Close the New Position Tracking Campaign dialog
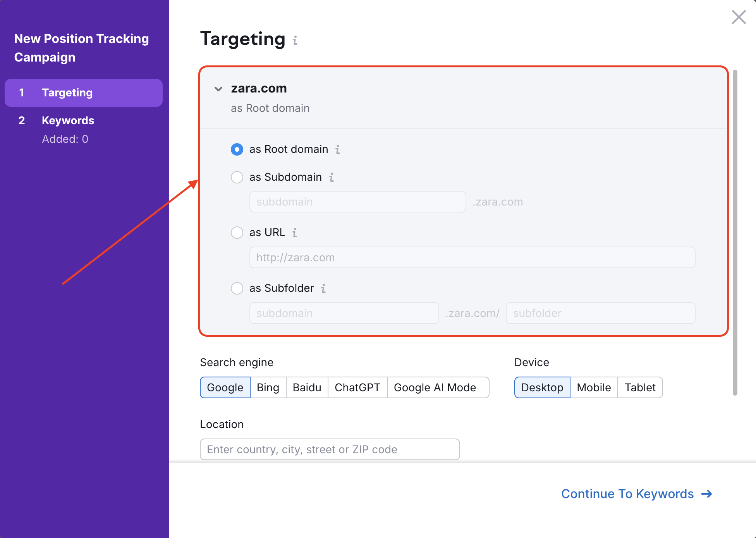This screenshot has width=756, height=538. coord(739,17)
